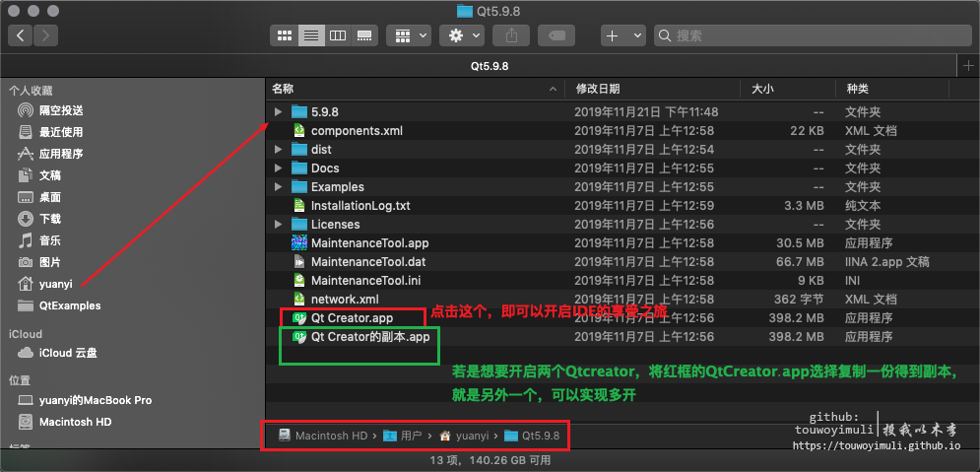Open QtExamples folder in sidebar
980x472 pixels.
tap(59, 305)
